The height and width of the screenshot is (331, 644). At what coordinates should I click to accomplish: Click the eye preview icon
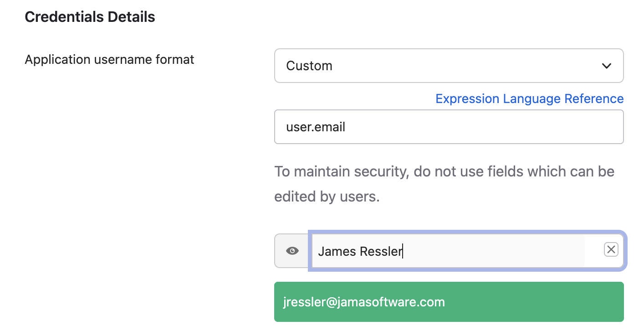(292, 251)
